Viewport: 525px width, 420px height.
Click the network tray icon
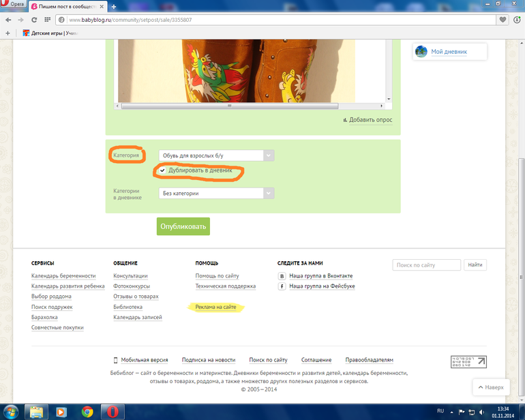tap(472, 412)
